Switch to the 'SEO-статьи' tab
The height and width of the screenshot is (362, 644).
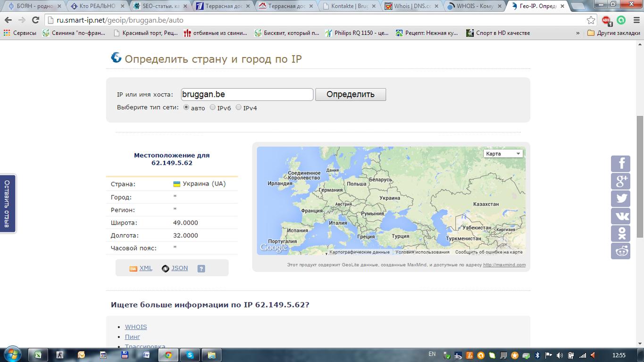coord(159,7)
